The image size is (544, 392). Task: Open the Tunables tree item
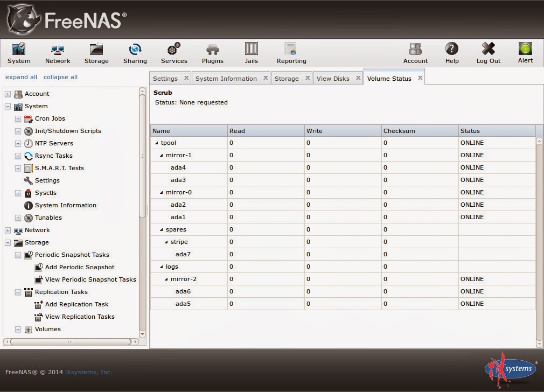48,218
